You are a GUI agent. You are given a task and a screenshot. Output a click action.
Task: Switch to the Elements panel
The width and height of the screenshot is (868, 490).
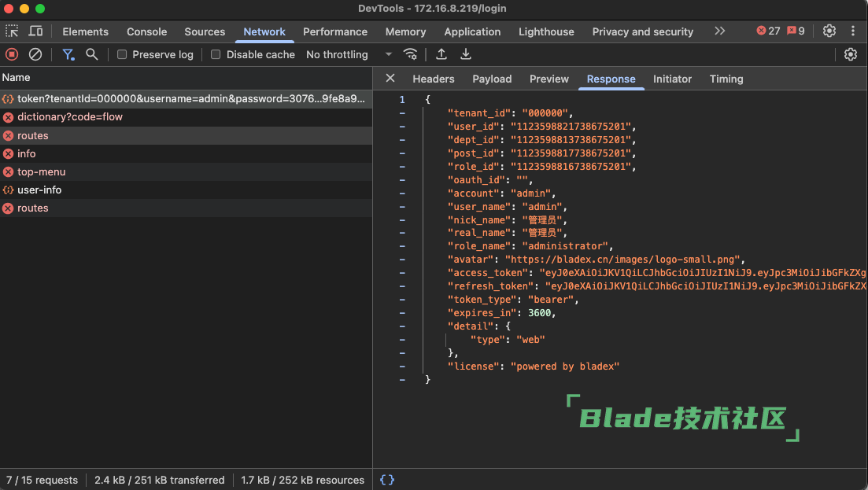[85, 31]
